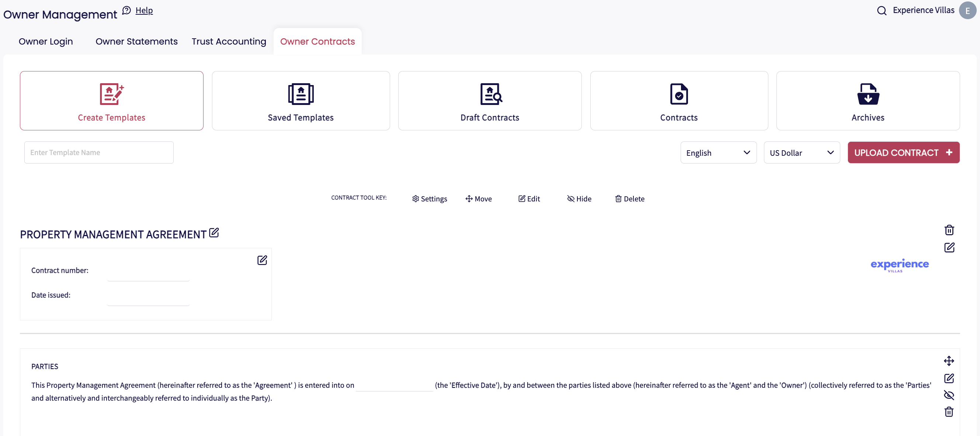Viewport: 980px width, 436px height.
Task: Open the Experience Villas account avatar
Action: (967, 11)
